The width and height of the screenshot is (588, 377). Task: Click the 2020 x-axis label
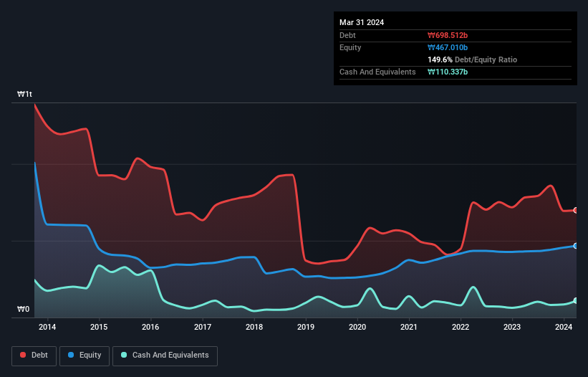click(x=357, y=327)
